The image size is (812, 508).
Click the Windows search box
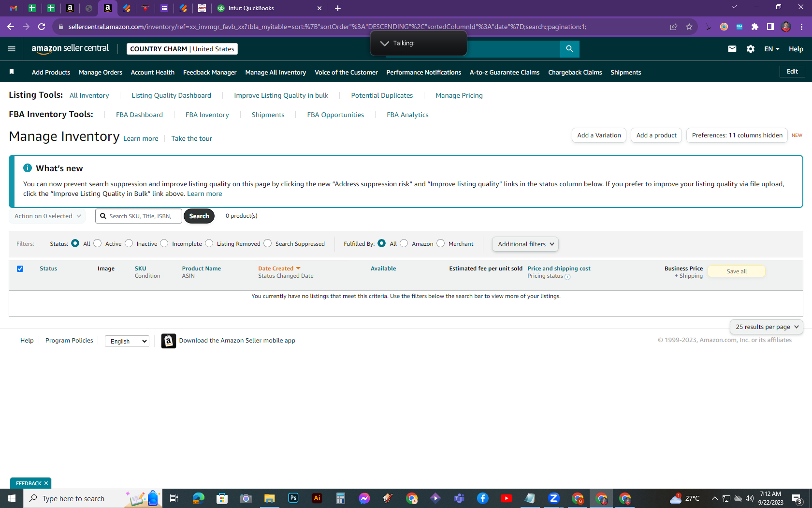(x=93, y=498)
